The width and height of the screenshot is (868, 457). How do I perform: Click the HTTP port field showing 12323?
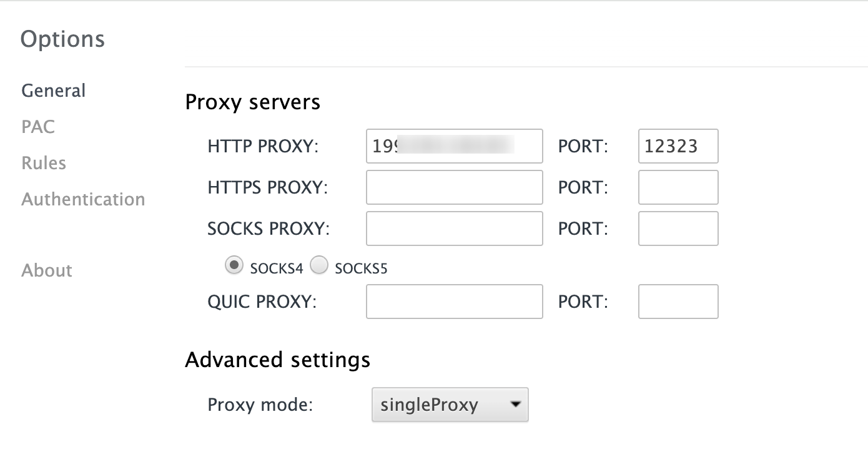(x=678, y=146)
